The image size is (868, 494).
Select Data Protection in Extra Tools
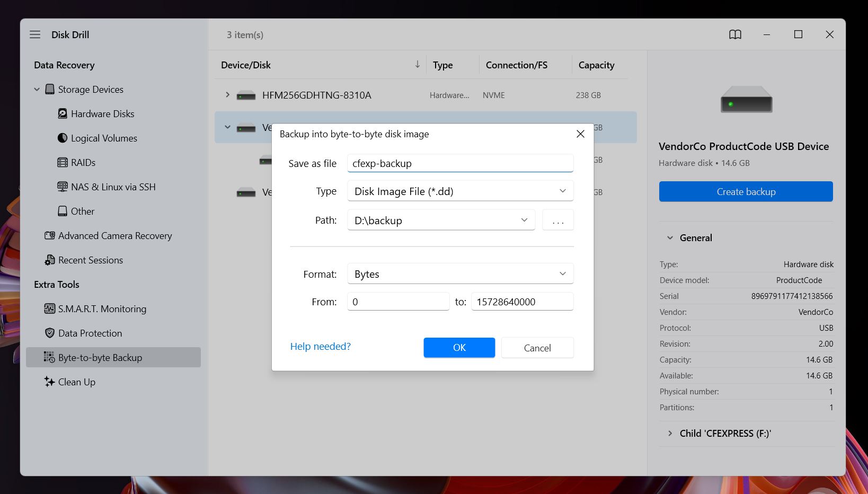tap(90, 333)
